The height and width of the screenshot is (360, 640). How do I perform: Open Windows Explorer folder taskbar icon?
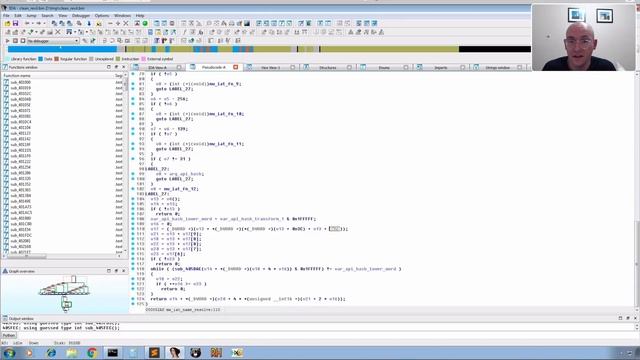coord(71,353)
